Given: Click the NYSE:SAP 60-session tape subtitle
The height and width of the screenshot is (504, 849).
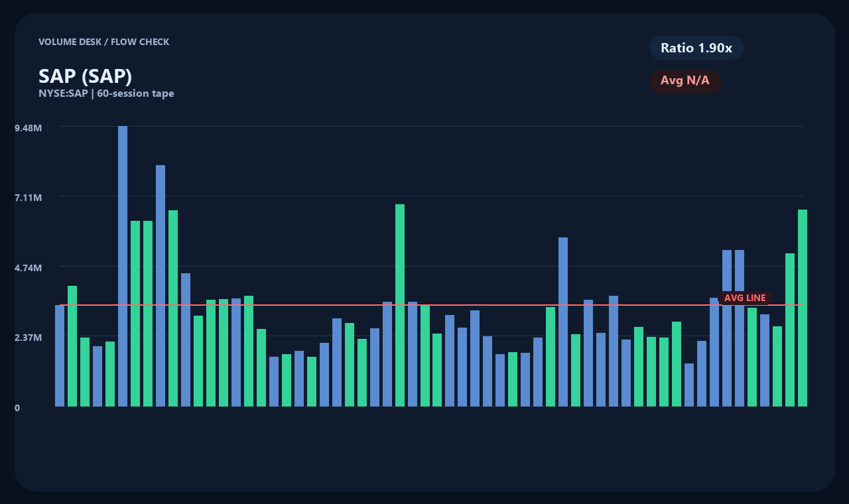Looking at the screenshot, I should [x=107, y=94].
